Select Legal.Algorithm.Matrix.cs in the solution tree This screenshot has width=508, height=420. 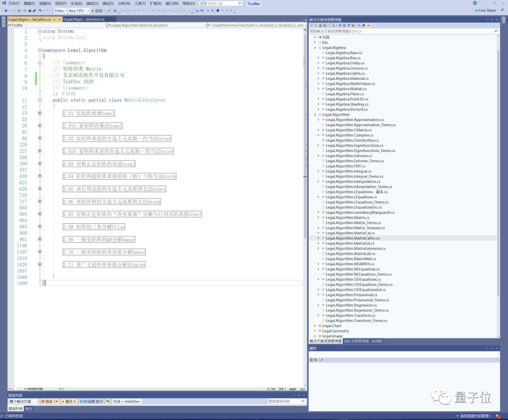(348, 218)
